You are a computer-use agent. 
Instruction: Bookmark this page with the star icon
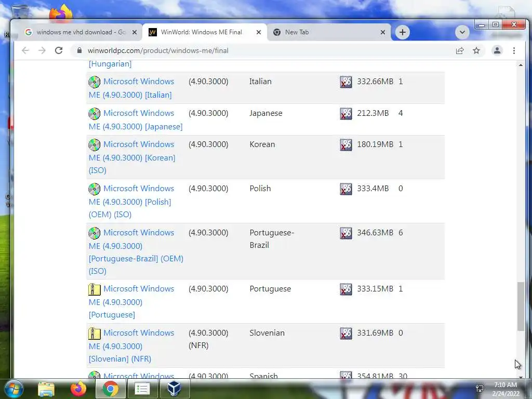(476, 50)
